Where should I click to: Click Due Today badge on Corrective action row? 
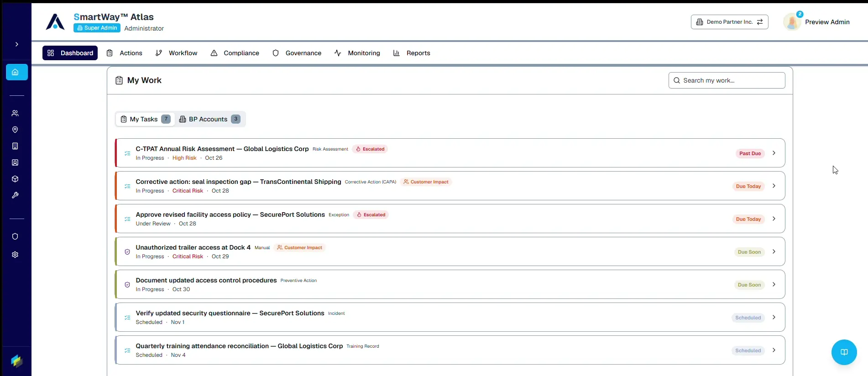748,186
